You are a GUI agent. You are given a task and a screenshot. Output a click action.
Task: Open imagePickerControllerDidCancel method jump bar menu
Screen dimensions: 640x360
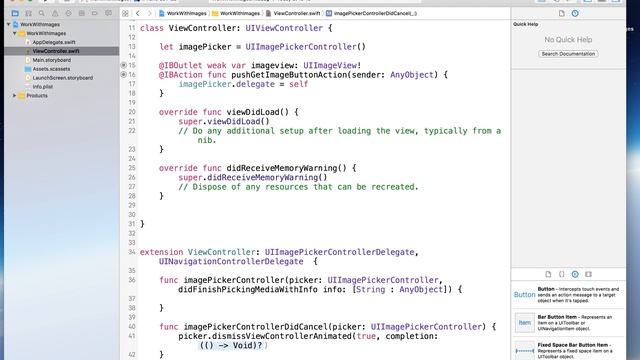[371, 13]
